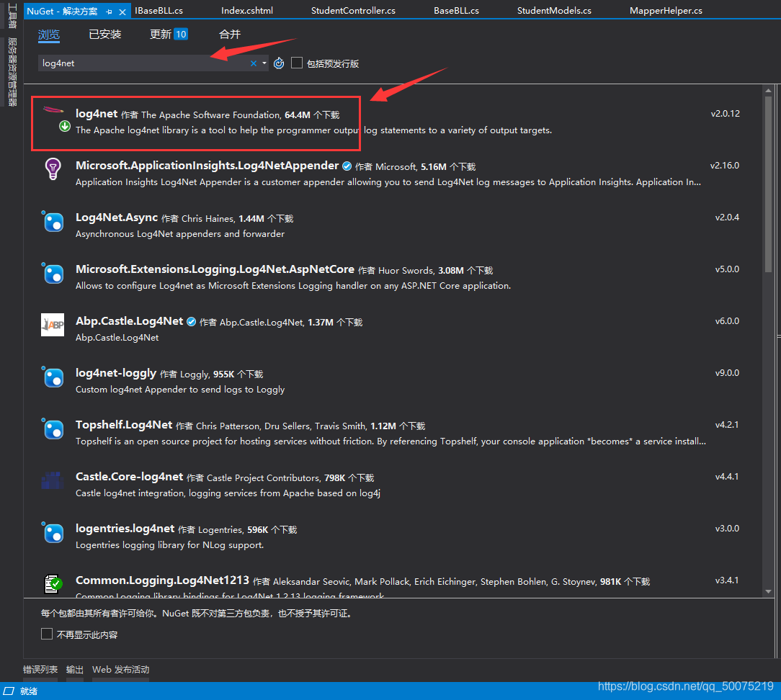The width and height of the screenshot is (781, 700).
Task: Click the Log4Net.Async package icon
Action: 53,221
